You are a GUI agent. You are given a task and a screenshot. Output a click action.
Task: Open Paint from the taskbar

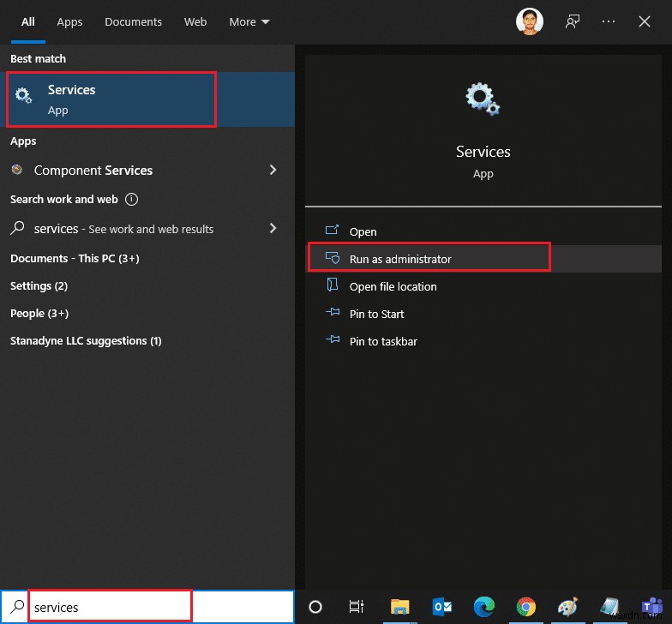(568, 607)
